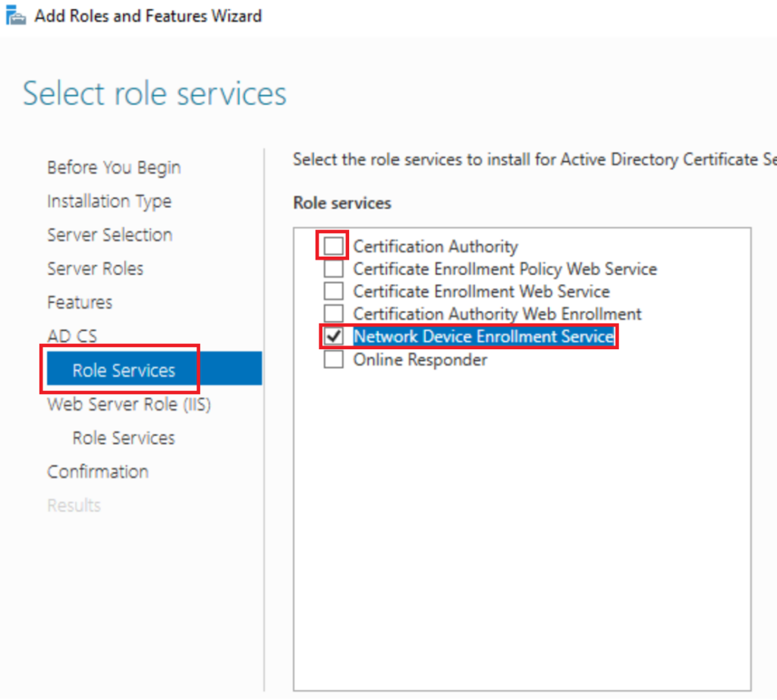Open the Web Server Role (IIS) step
The image size is (777, 700).
129,405
